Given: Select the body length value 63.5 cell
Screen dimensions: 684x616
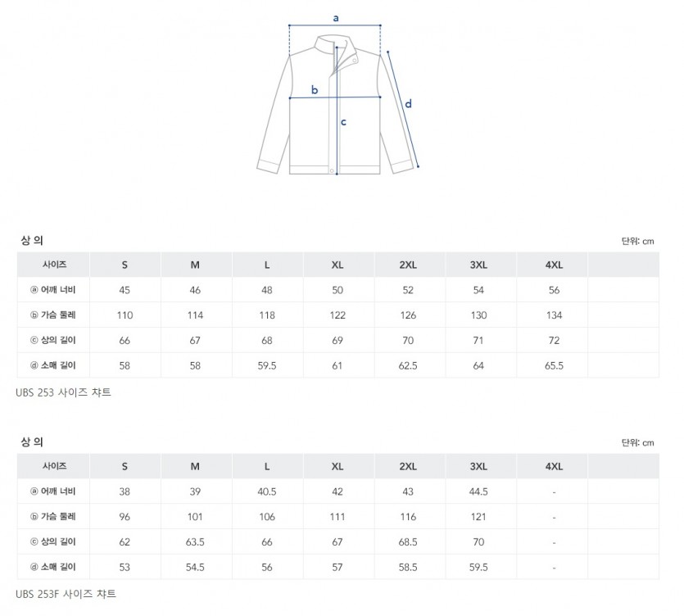Looking at the screenshot, I should (195, 542).
